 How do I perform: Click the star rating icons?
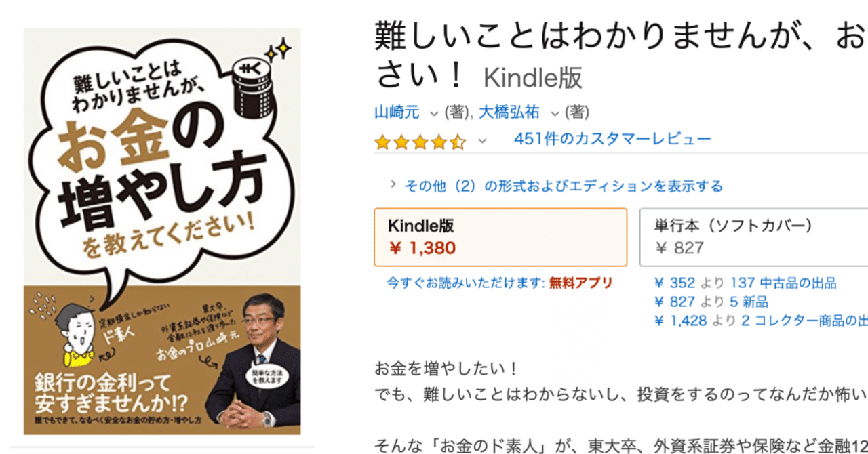pos(420,141)
